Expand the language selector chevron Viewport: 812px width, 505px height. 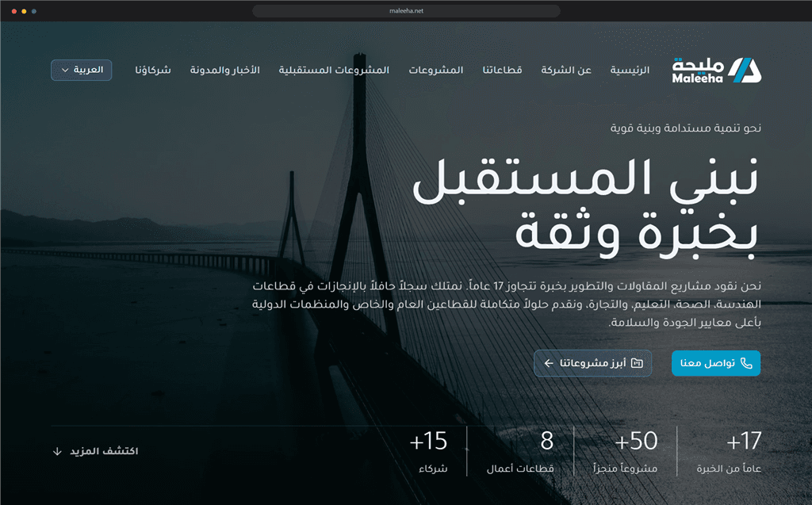(65, 70)
